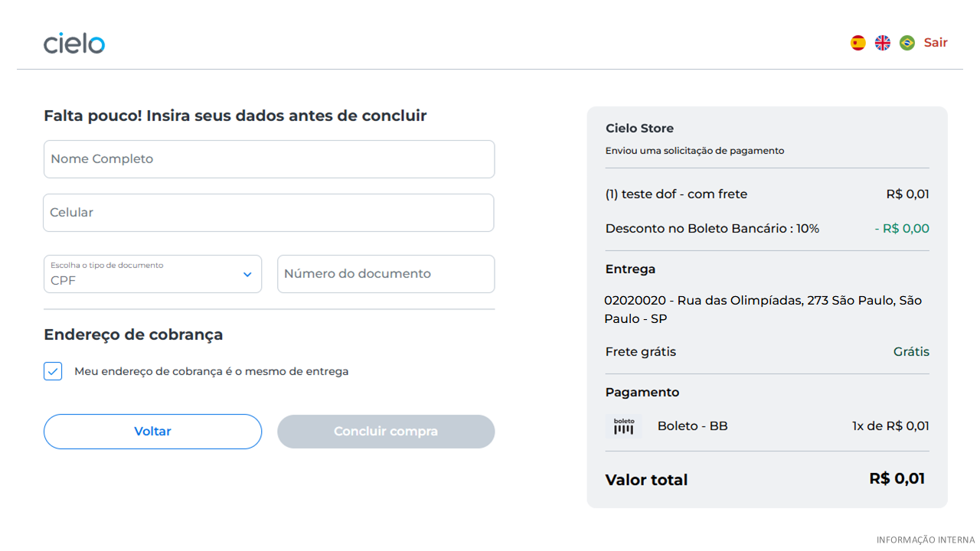Switch language to English flag
The height and width of the screenshot is (551, 980).
click(882, 43)
